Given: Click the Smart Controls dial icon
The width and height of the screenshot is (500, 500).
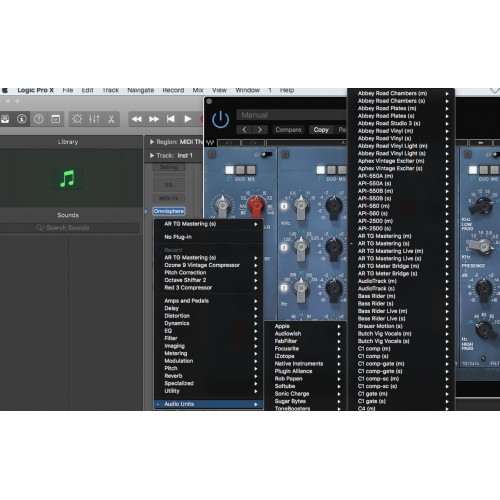Looking at the screenshot, I should (77, 119).
